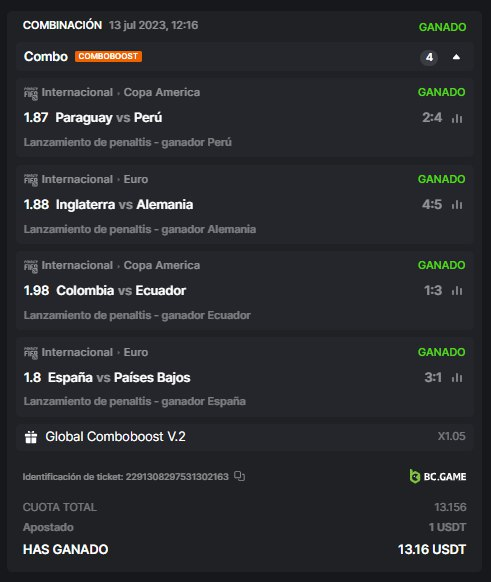Open stats icon for Colombia vs Ecuador
This screenshot has width=491, height=582.
point(457,291)
